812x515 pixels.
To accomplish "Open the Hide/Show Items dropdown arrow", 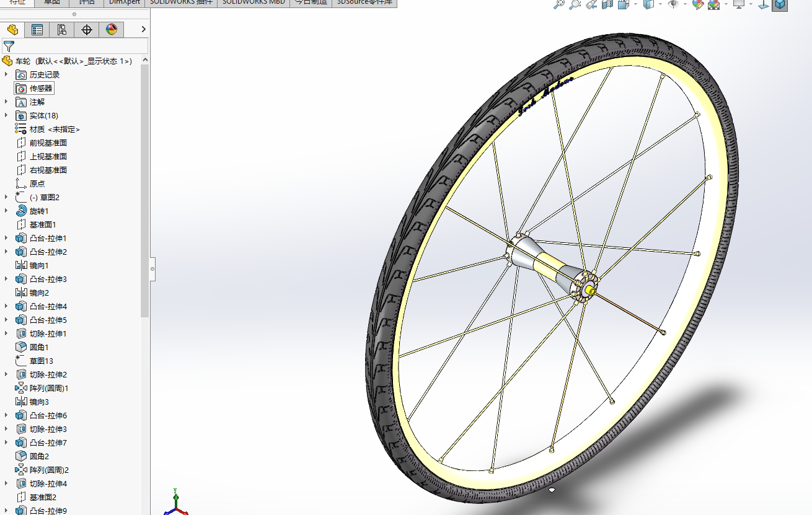I will coord(685,4).
